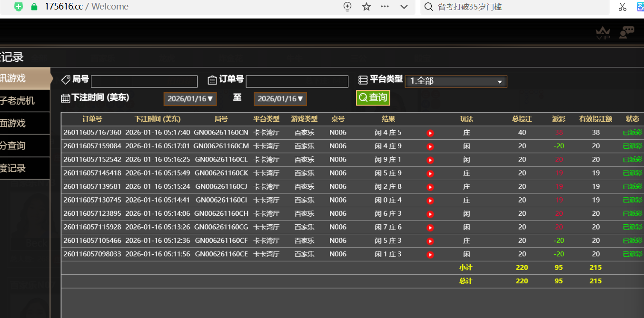The height and width of the screenshot is (318, 644).
Task: Select the 视讯游戏 sidebar tab
Action: (24, 78)
